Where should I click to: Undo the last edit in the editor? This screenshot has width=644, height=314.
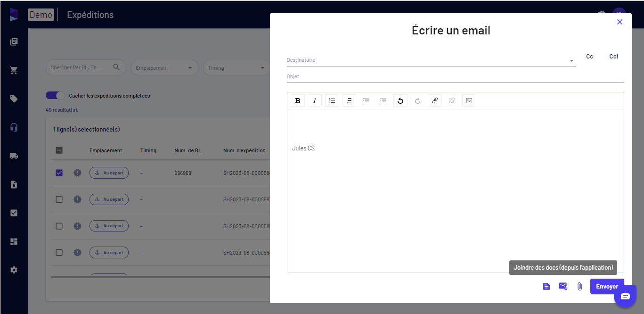click(x=400, y=100)
